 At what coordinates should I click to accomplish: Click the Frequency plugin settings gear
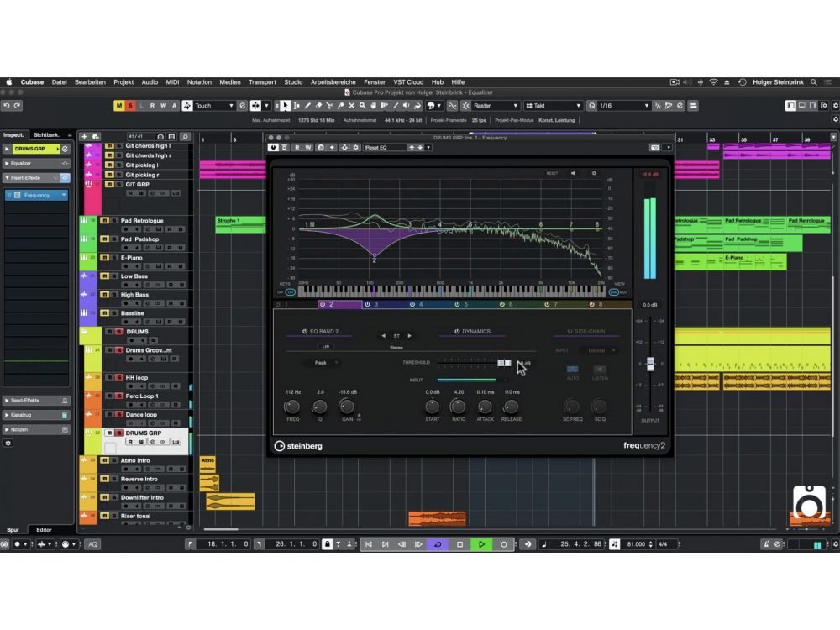(x=594, y=174)
